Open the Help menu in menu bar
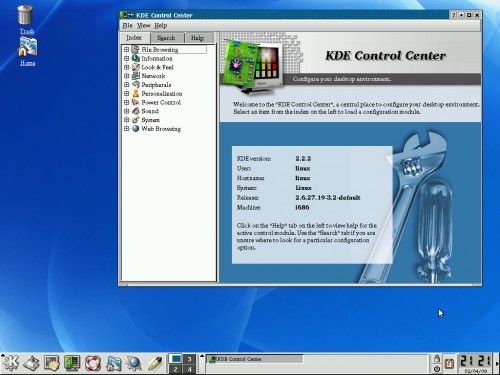Image resolution: width=500 pixels, height=375 pixels. [161, 25]
